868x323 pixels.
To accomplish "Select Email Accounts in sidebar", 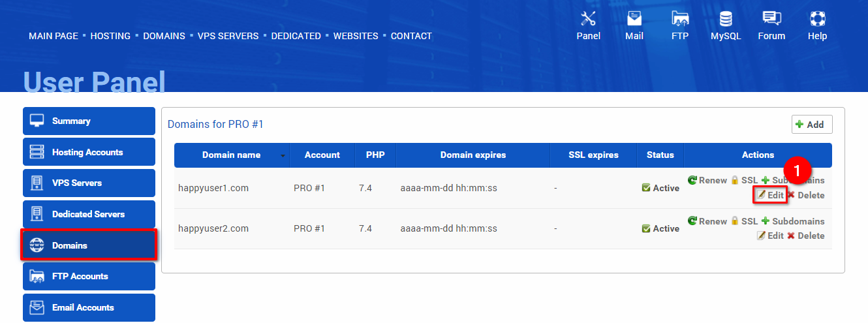I will tap(89, 307).
